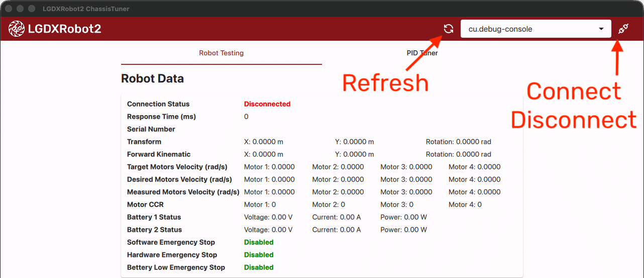
Task: Click Forward Kinematic Y: 0.0000 m value
Action: click(x=355, y=154)
